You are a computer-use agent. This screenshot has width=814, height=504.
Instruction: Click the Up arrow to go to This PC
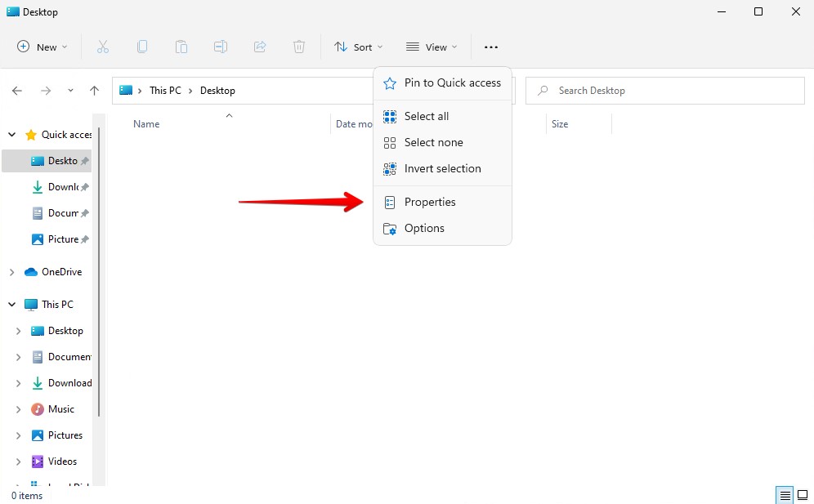coord(94,90)
